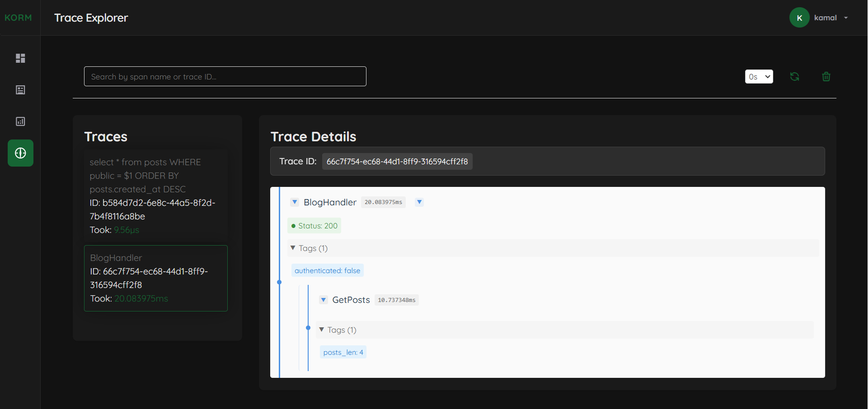Image resolution: width=868 pixels, height=409 pixels.
Task: Click the authenticated: false tag
Action: [x=327, y=270]
